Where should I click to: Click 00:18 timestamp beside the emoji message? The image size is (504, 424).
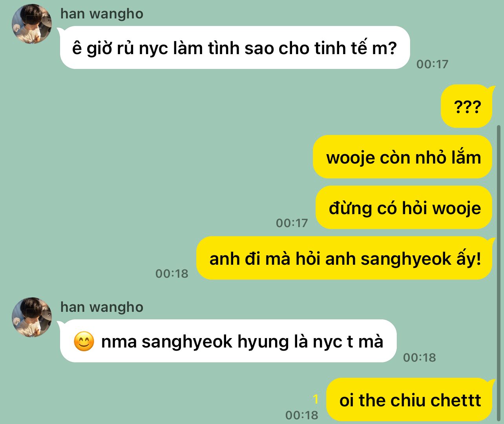pos(420,357)
